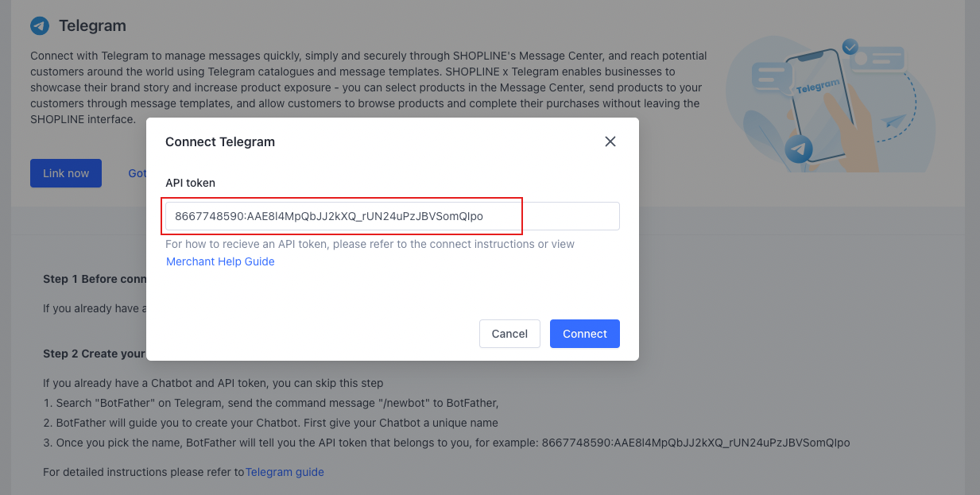Click the Step 1 heading
This screenshot has height=495, width=980.
click(94, 279)
